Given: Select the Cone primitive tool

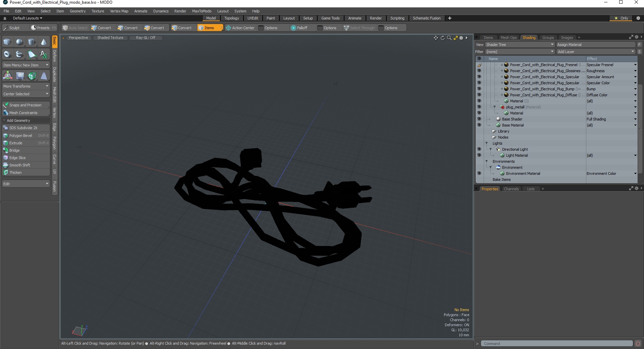Looking at the screenshot, I should point(44,42).
